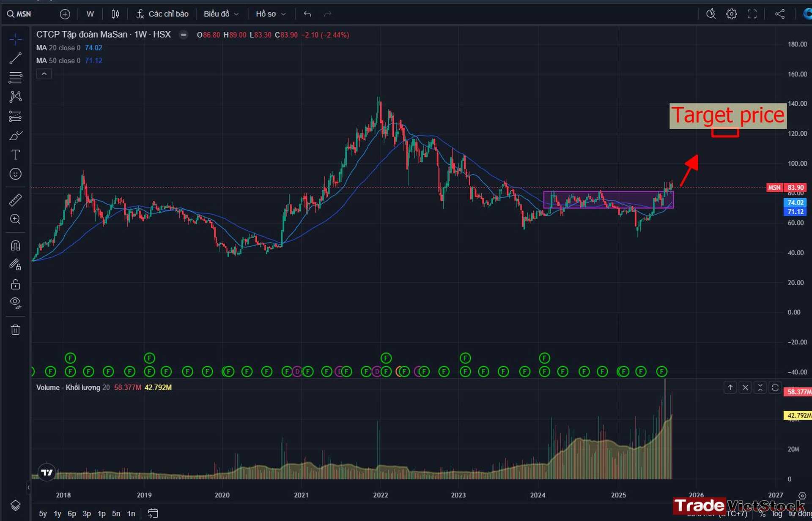Expand the Hồ sơ dropdown
Image resolution: width=812 pixels, height=521 pixels.
click(x=271, y=14)
